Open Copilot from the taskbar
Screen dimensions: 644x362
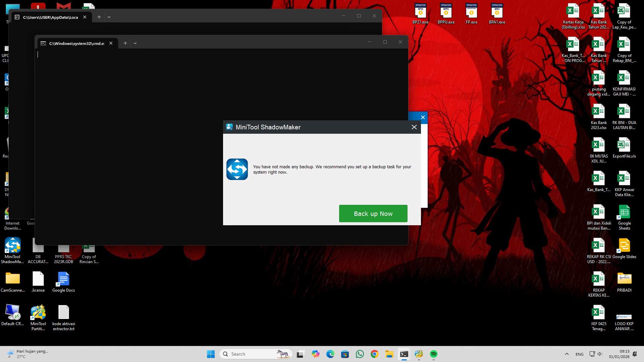tap(316, 354)
